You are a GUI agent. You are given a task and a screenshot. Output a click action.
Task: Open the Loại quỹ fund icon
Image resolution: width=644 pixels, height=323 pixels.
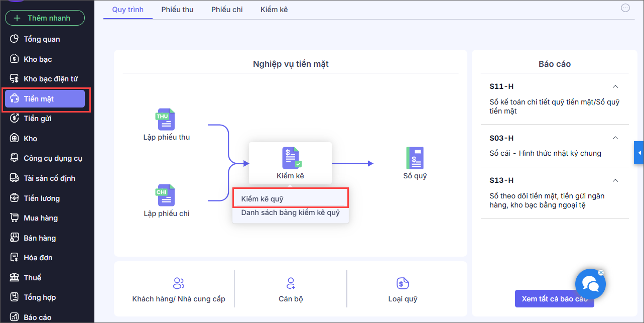pyautogui.click(x=403, y=283)
